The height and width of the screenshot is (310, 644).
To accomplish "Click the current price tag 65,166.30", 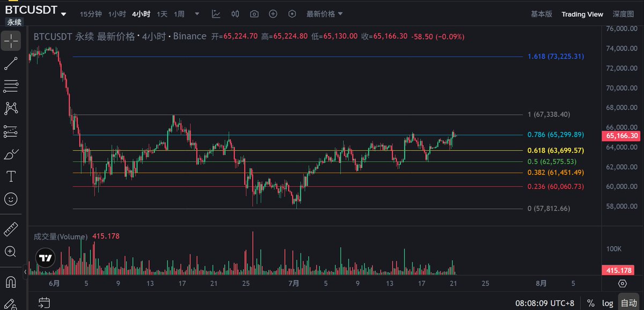I will click(621, 136).
